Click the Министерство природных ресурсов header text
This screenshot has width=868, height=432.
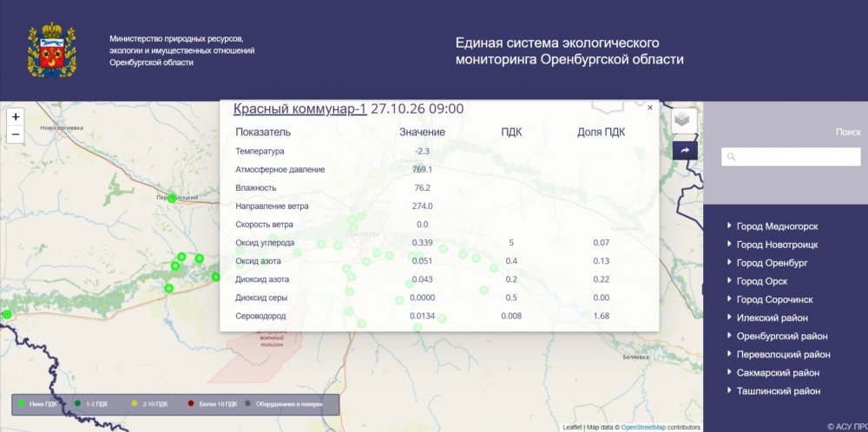pyautogui.click(x=182, y=50)
